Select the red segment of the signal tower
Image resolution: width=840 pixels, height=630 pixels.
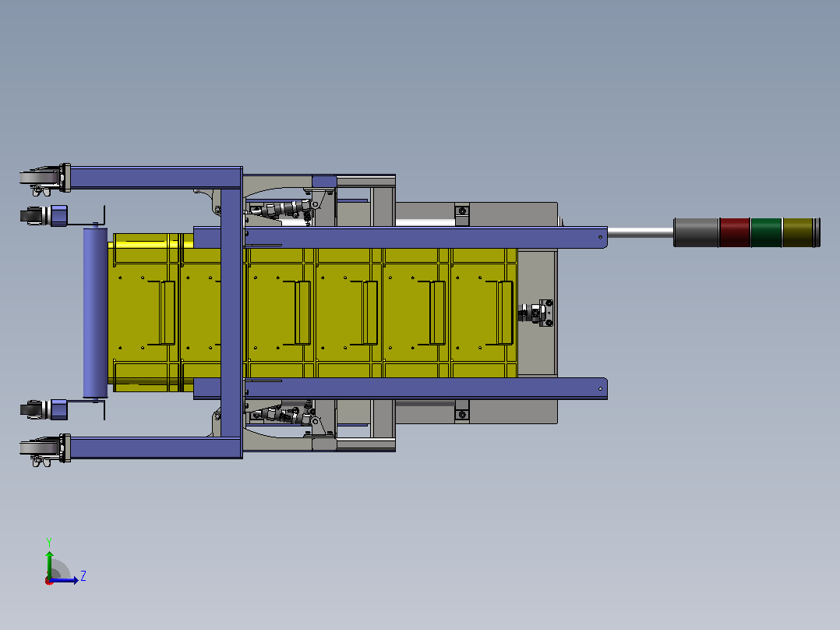pyautogui.click(x=735, y=232)
